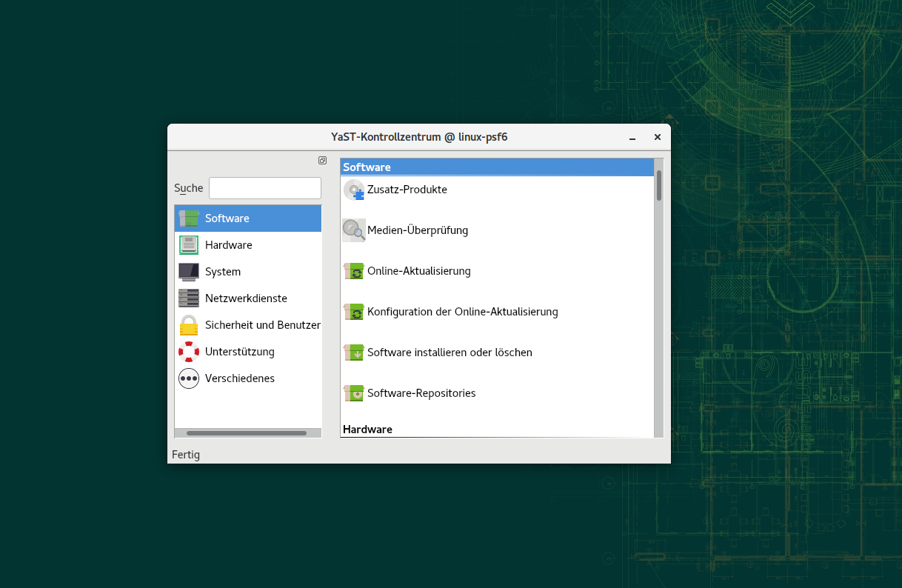
Task: Select Sicherheit und Benutzer label
Action: pos(263,325)
